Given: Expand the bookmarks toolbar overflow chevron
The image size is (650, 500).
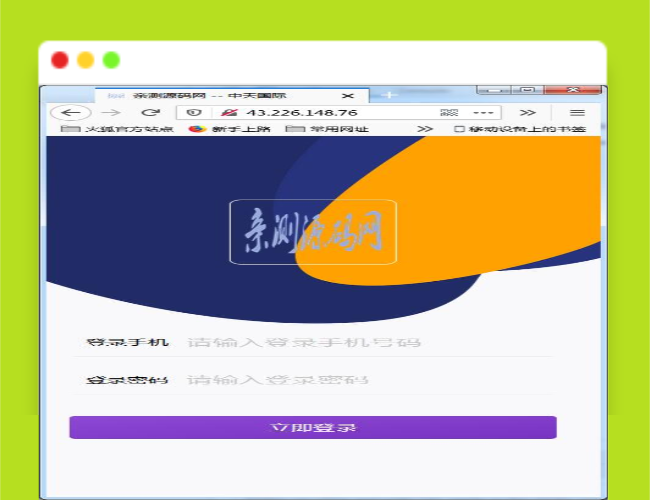Looking at the screenshot, I should click(424, 129).
